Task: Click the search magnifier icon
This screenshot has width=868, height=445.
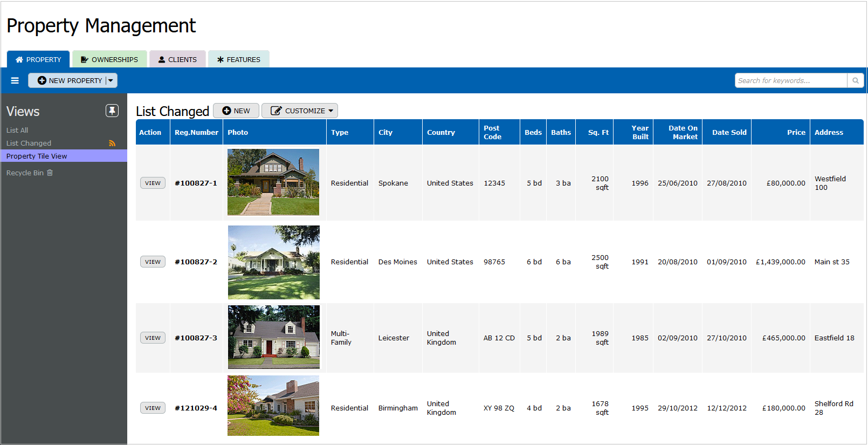Action: coord(855,80)
